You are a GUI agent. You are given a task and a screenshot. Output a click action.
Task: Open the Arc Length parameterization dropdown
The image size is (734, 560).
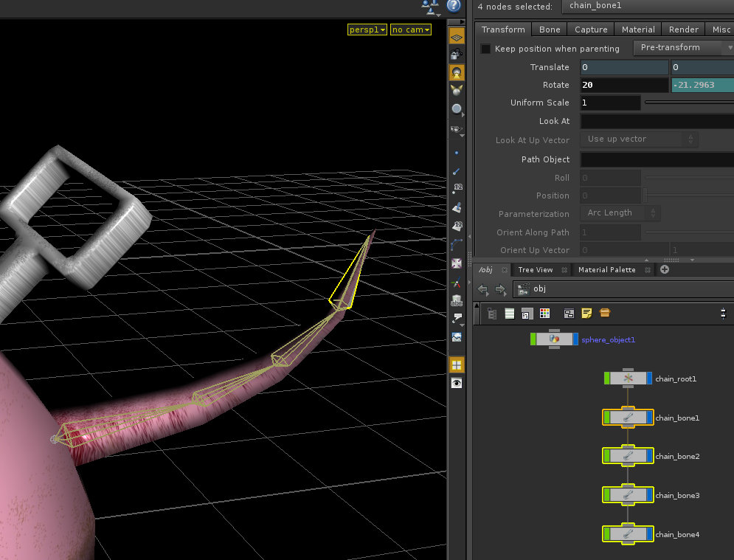point(620,213)
